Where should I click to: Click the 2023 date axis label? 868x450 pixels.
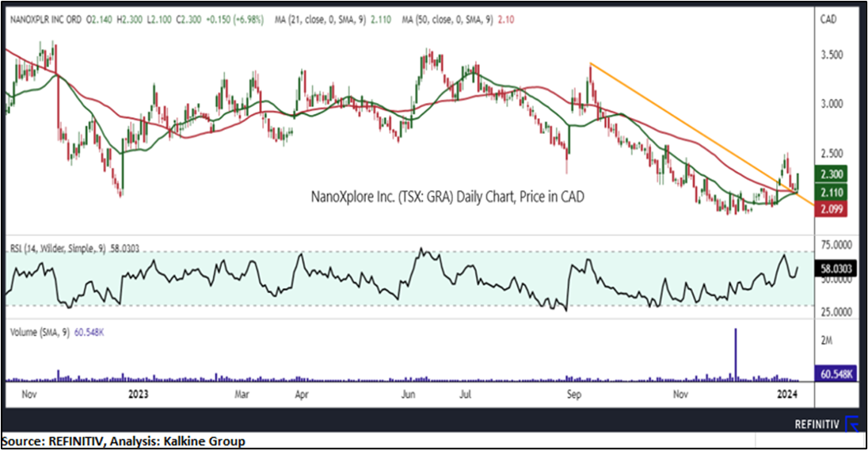[136, 393]
